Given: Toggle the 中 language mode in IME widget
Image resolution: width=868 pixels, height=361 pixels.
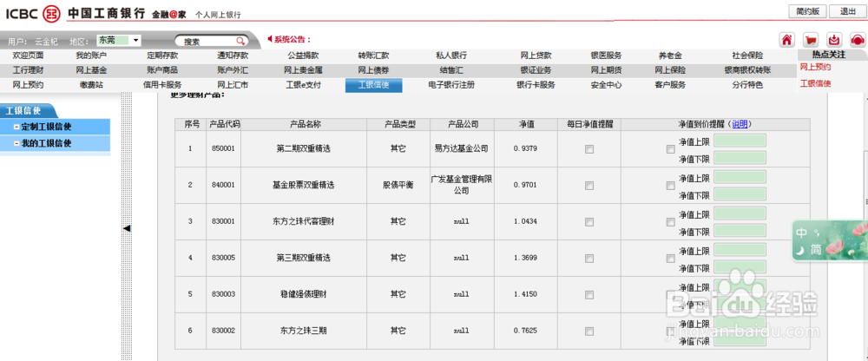Looking at the screenshot, I should (x=801, y=233).
